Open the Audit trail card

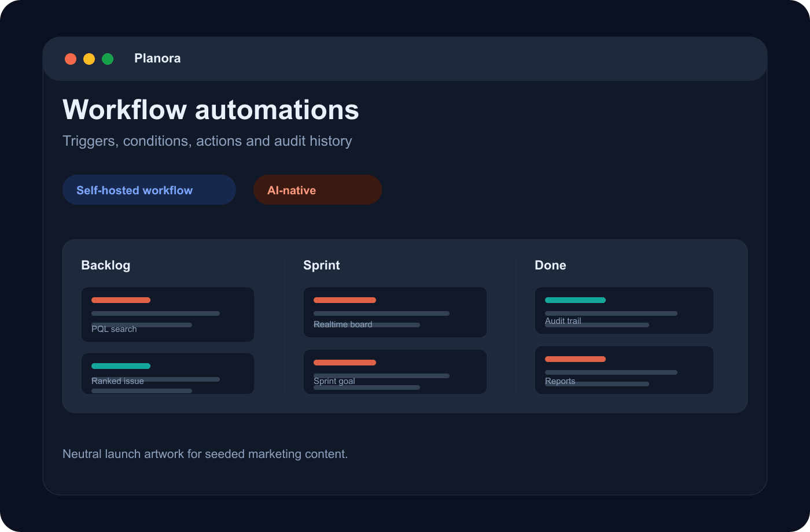624,311
